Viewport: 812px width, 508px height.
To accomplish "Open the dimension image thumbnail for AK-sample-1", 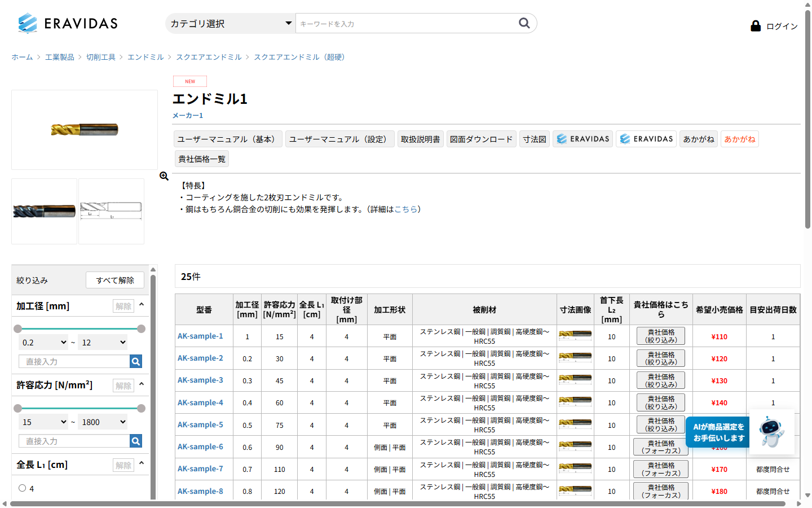I will click(575, 335).
